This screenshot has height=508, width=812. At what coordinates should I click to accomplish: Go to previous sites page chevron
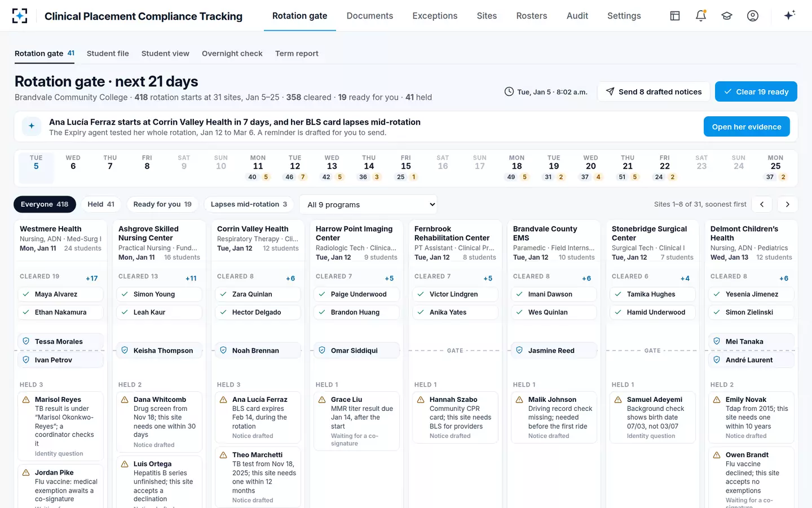(762, 204)
